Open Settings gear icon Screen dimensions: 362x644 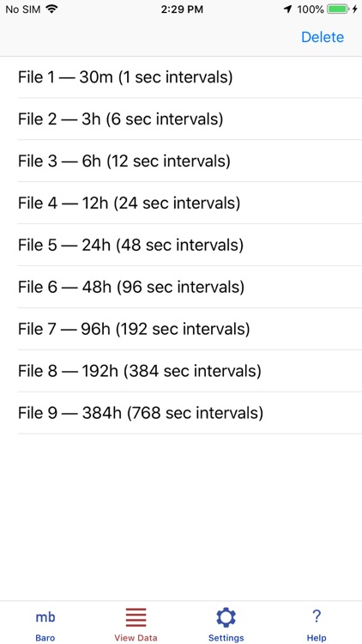[x=226, y=617]
